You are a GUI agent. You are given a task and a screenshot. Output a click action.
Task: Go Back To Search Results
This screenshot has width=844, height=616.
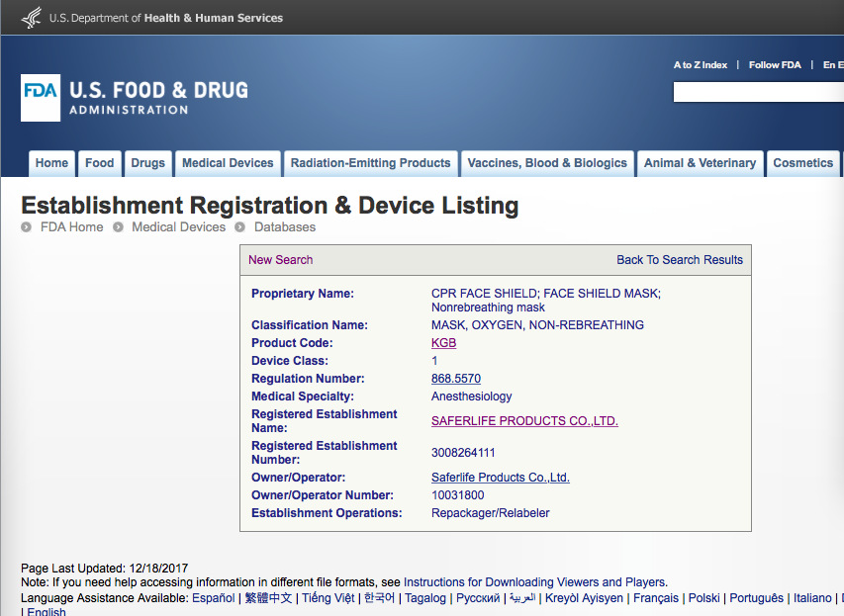tap(680, 260)
